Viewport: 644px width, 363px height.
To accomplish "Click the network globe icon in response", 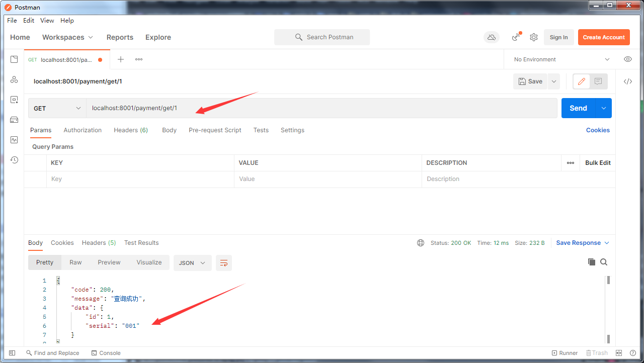I will (421, 243).
